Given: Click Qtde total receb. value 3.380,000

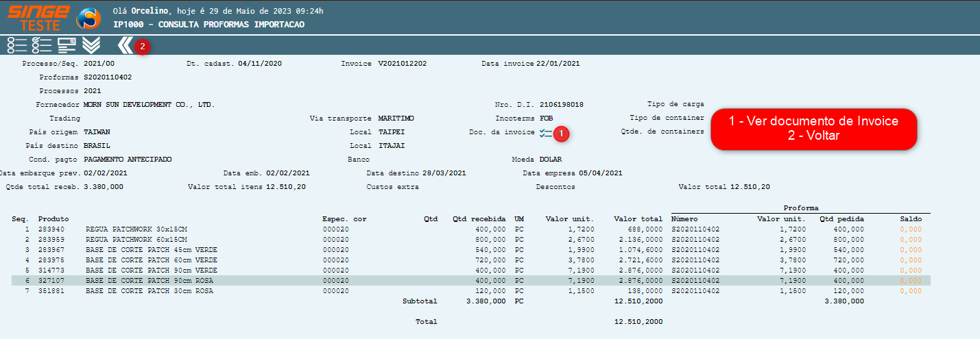Looking at the screenshot, I should click(x=104, y=186).
